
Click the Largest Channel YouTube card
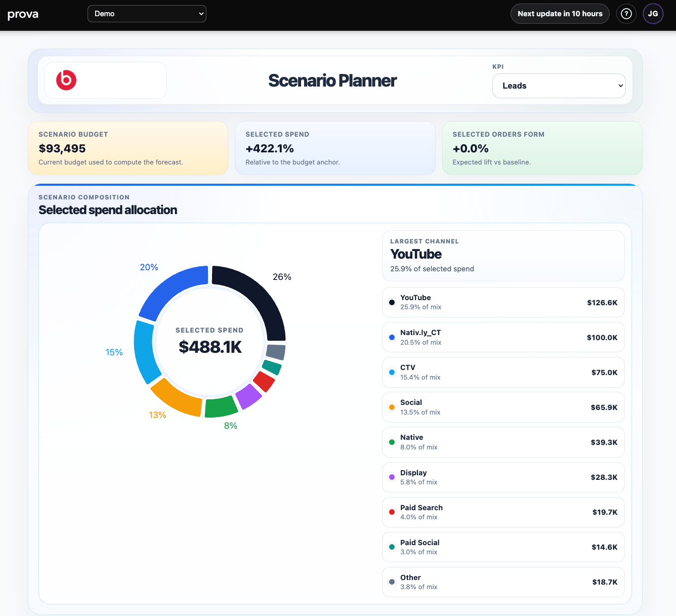(x=503, y=256)
